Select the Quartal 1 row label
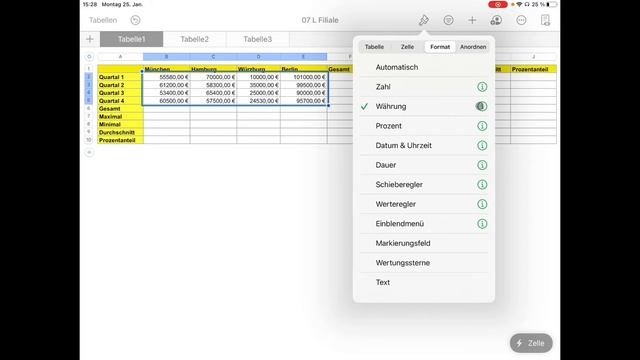Screen dimensions: 640x360 tap(120, 77)
